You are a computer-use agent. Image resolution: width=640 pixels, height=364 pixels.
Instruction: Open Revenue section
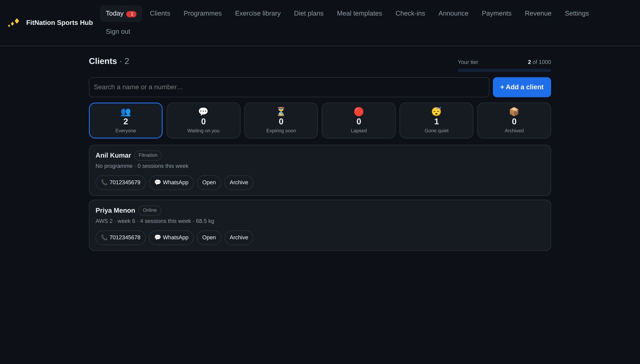click(x=538, y=14)
